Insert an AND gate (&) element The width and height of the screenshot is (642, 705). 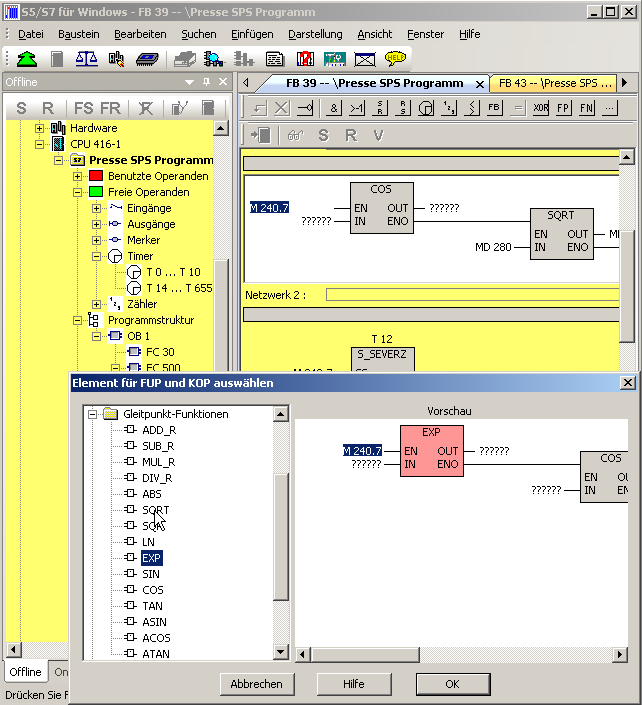point(333,108)
